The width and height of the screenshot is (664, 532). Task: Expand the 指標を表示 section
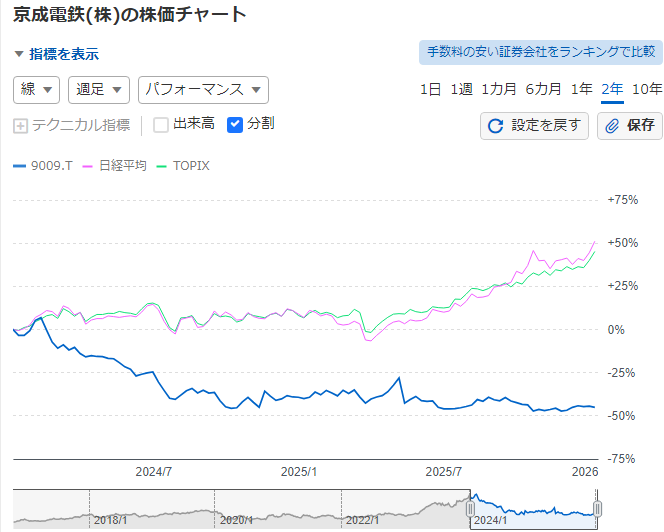[x=57, y=54]
